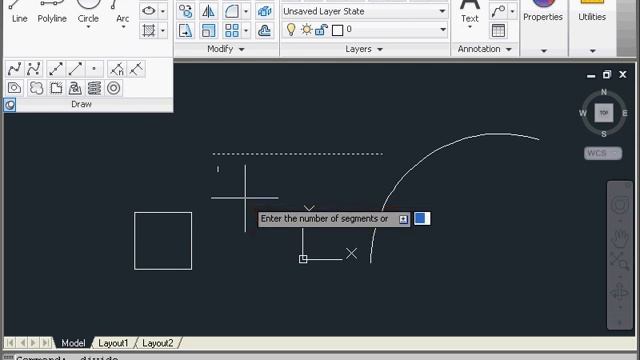The image size is (640, 360).
Task: Click the Offset tool icon
Action: [x=264, y=31]
